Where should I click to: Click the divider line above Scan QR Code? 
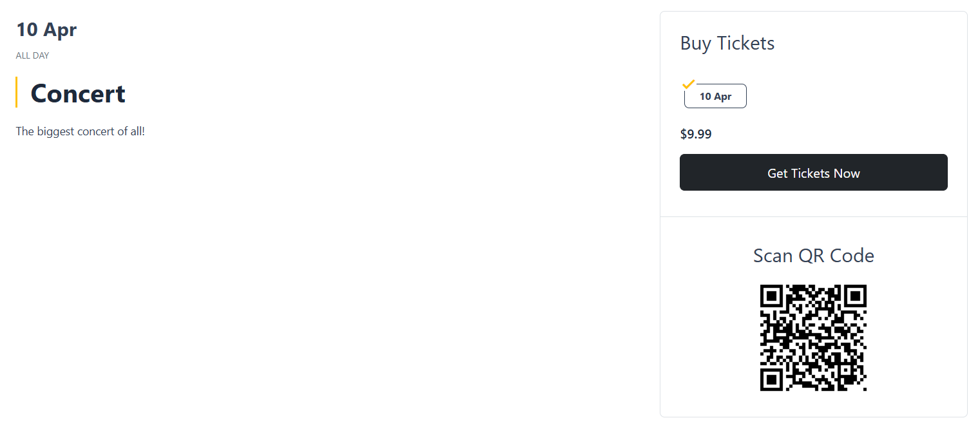tap(813, 217)
